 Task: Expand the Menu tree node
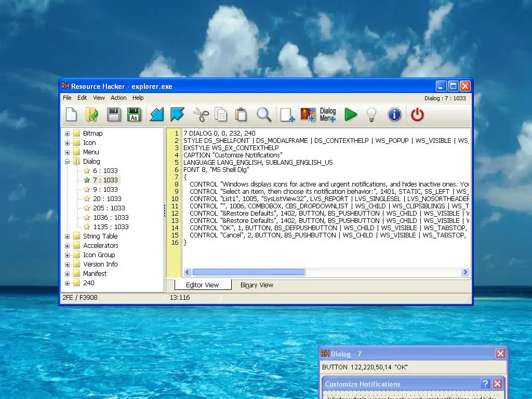(67, 152)
